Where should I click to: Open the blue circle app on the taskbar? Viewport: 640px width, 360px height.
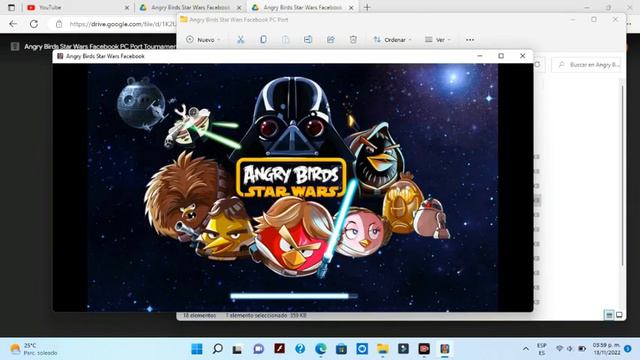point(362,349)
